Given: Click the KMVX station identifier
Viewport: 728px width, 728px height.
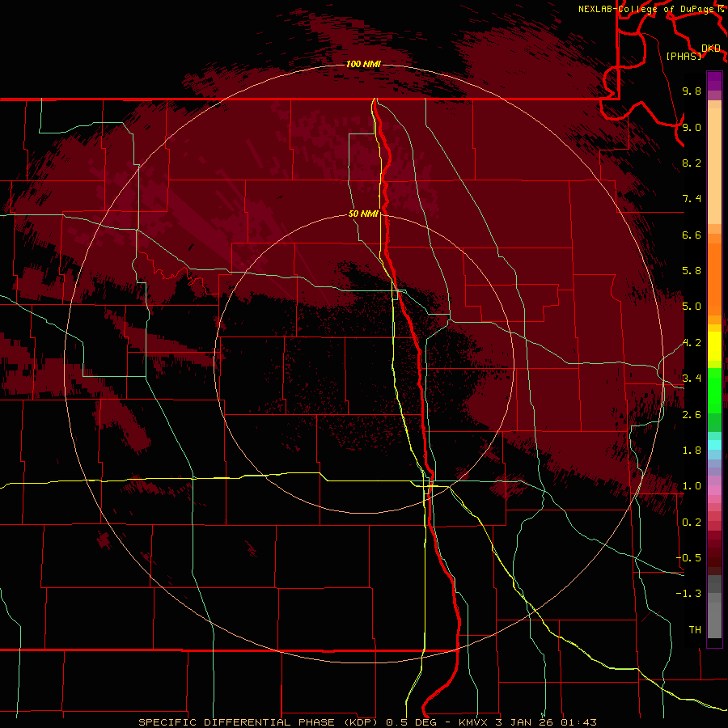Looking at the screenshot, I should (x=472, y=722).
